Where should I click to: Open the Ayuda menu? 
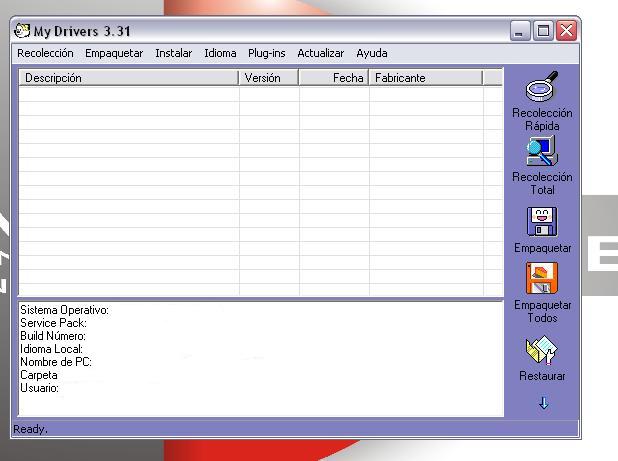(x=372, y=53)
